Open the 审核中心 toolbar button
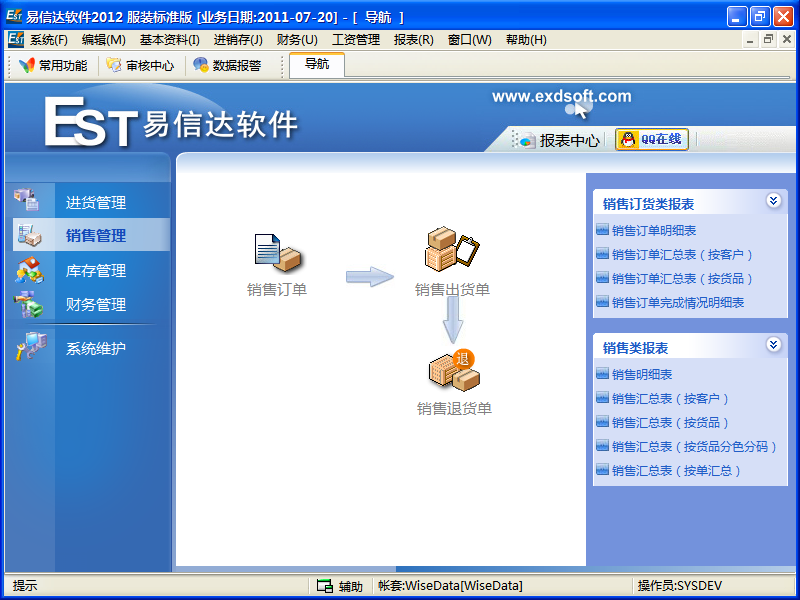Image resolution: width=800 pixels, height=600 pixels. click(140, 66)
